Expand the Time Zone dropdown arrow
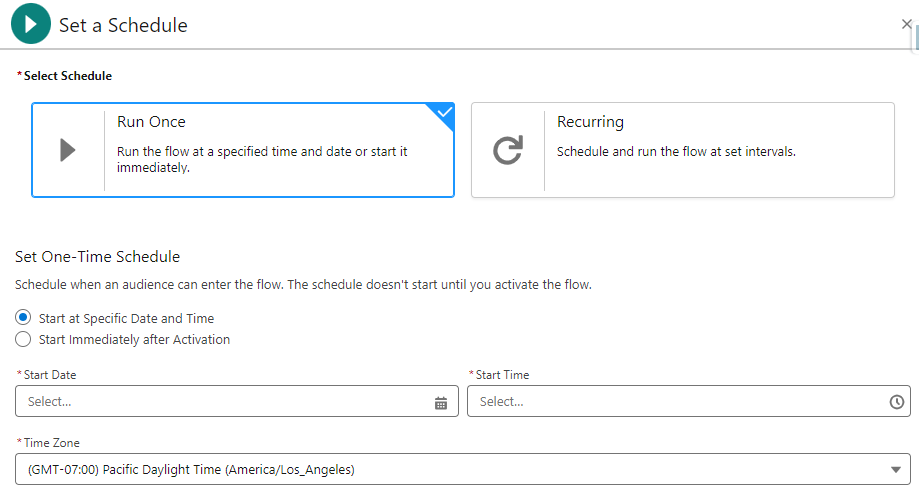 [895, 469]
